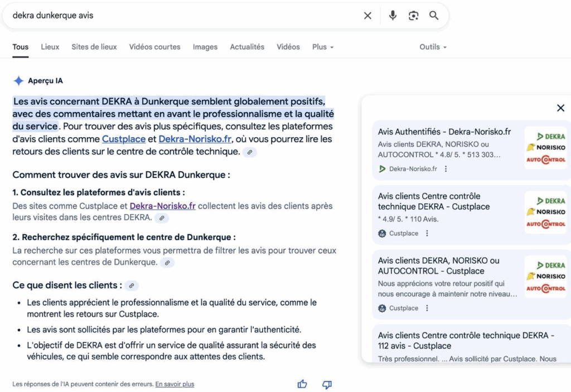Screen dimensions: 571x392
Task: Switch to the Images tab
Action: point(205,47)
